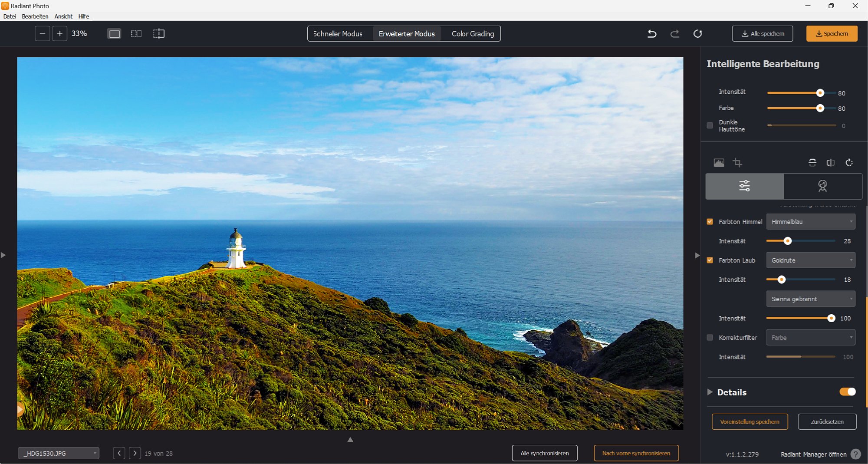Open the Ansicht menu

click(63, 16)
